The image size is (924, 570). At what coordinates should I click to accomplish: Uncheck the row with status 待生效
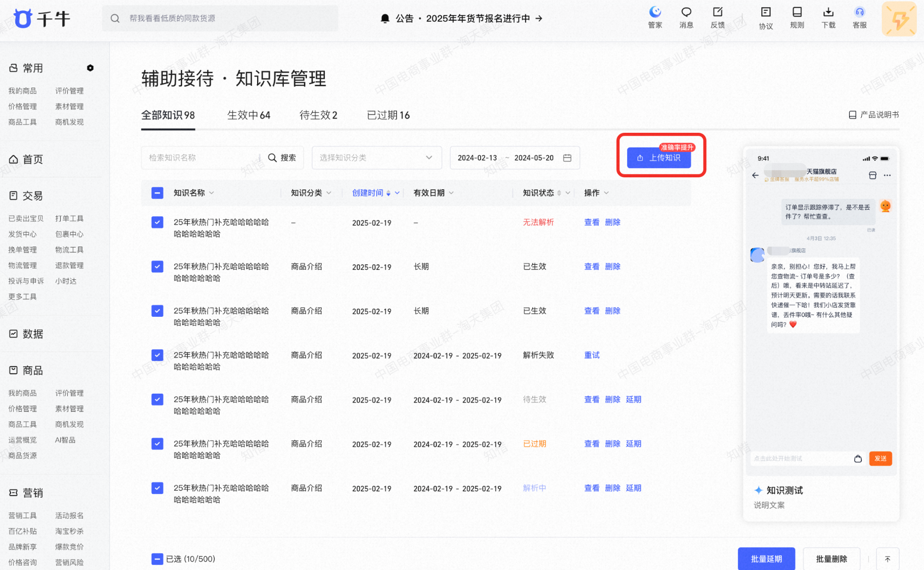(x=157, y=399)
